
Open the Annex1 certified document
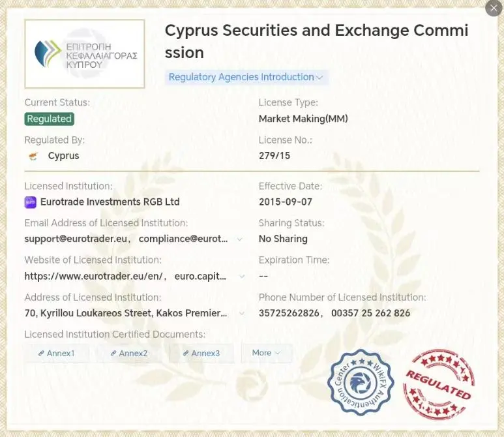click(57, 353)
